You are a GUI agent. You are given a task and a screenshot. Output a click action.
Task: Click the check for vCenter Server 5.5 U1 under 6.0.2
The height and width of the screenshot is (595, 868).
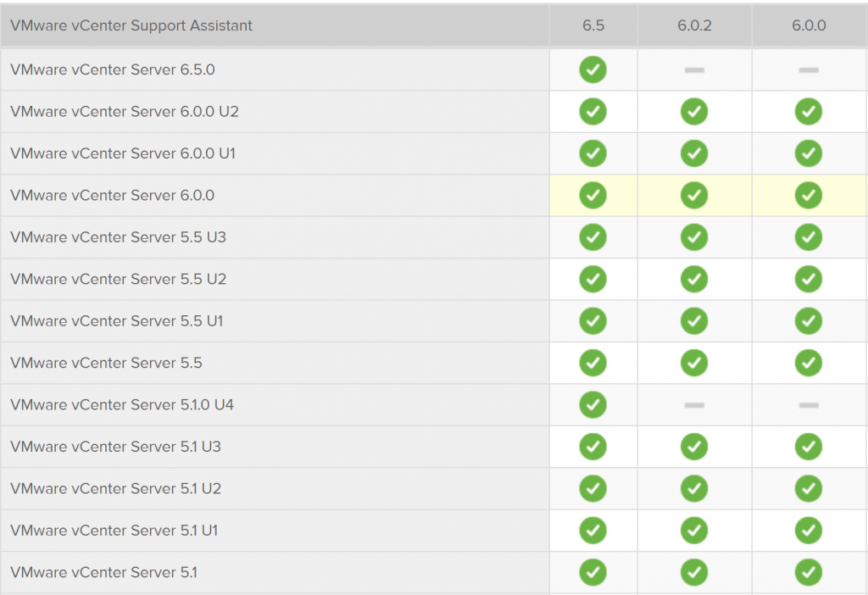[694, 321]
